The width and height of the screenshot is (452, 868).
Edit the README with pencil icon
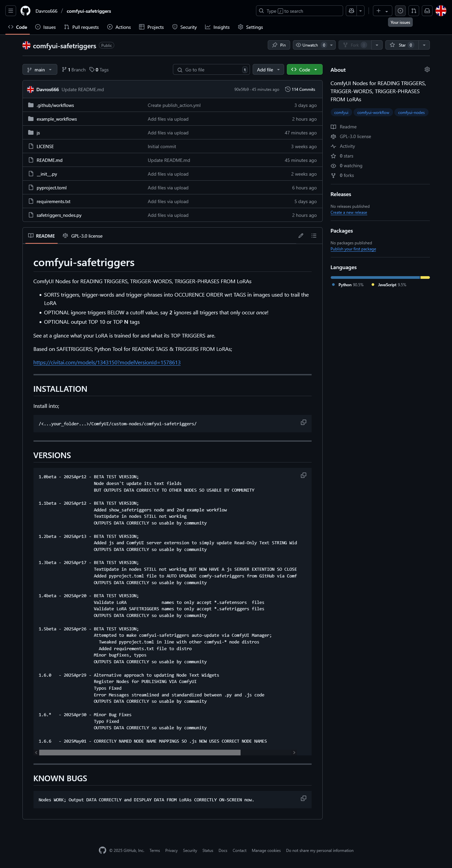click(301, 236)
